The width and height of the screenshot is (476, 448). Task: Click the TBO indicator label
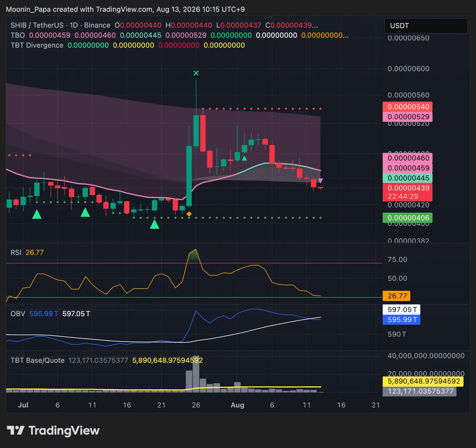18,35
